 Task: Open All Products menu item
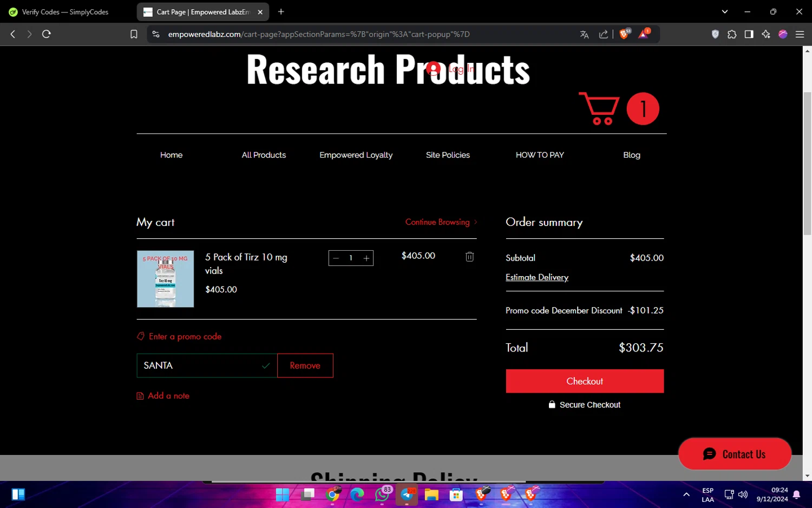264,155
